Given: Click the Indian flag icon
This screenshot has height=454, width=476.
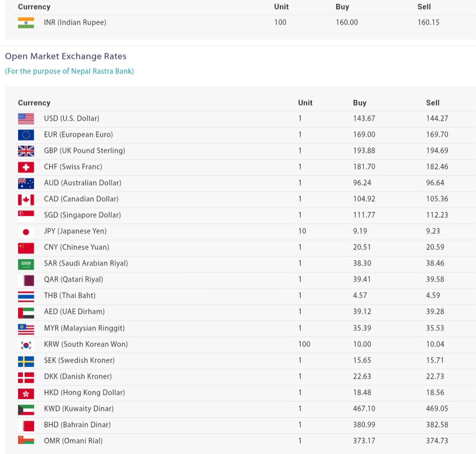Looking at the screenshot, I should point(26,23).
